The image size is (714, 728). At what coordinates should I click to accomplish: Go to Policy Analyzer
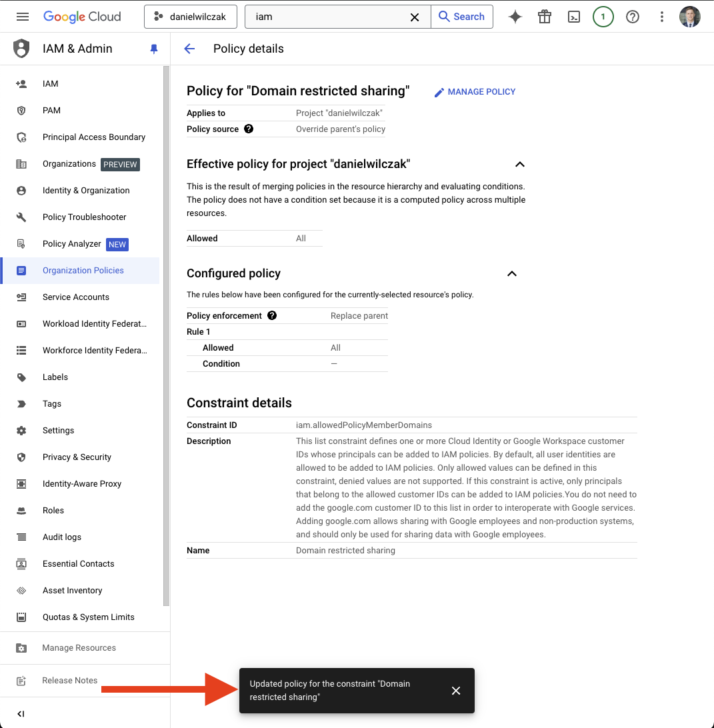click(80, 244)
